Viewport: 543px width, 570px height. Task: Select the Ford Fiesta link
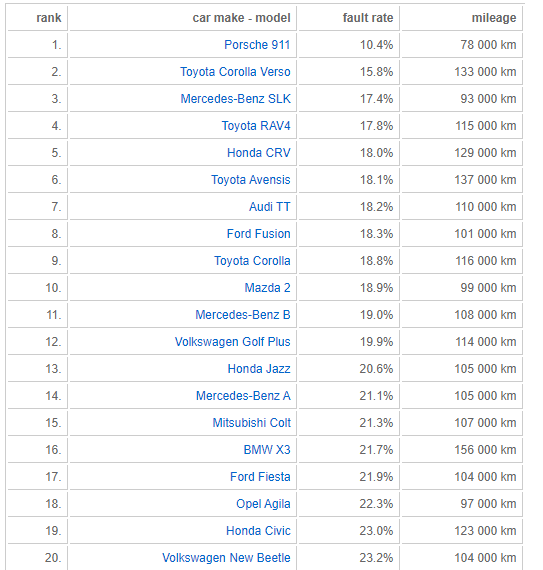tap(260, 477)
